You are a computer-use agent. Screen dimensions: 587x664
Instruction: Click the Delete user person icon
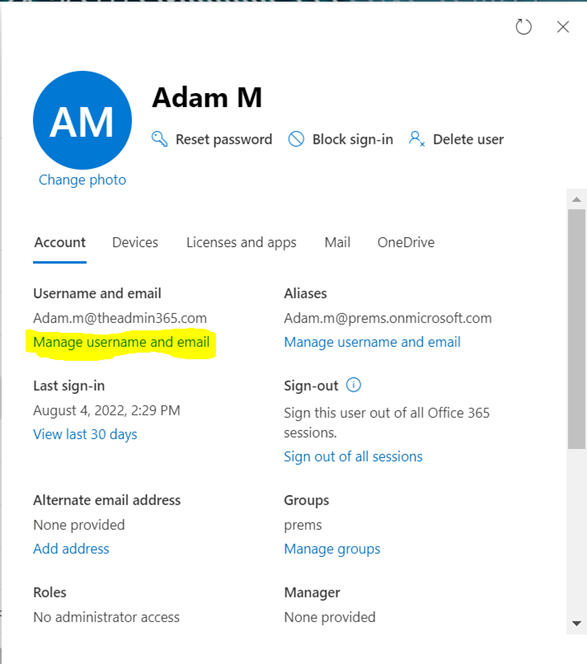[417, 139]
